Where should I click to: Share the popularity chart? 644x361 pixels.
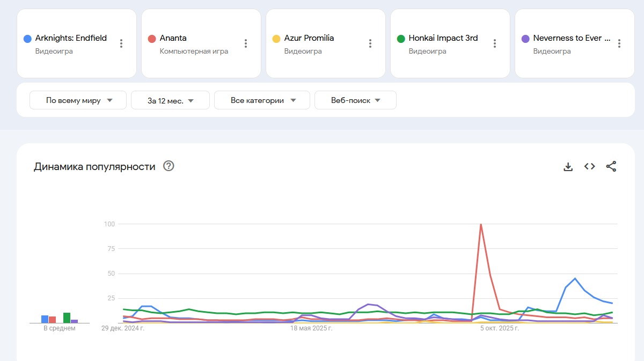(x=611, y=166)
